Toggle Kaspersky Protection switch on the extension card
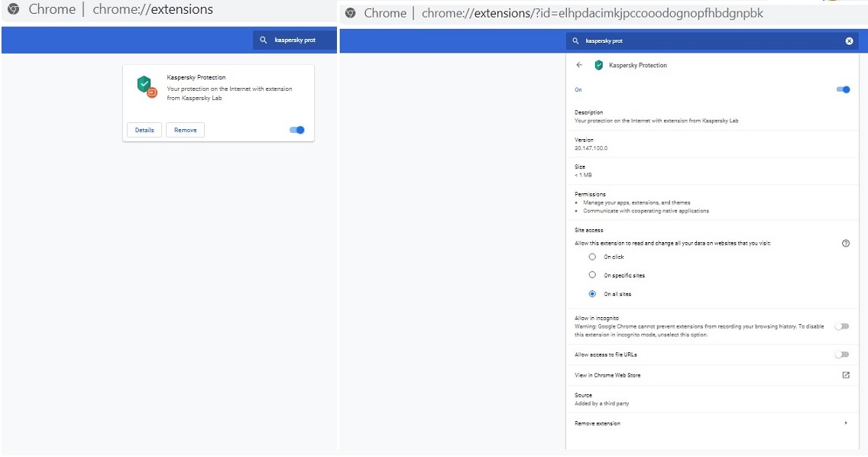Screen dimensions: 868x457 pos(297,130)
